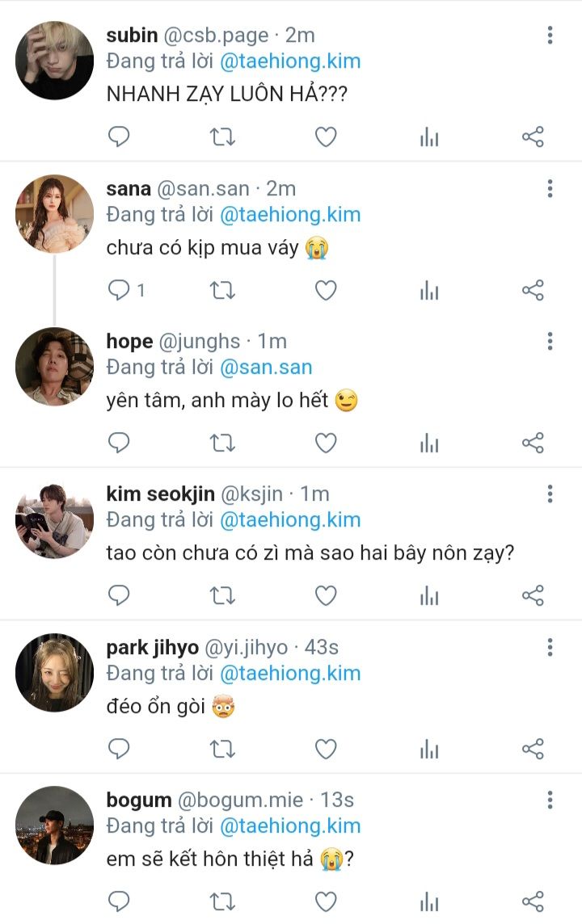Reply to subin's tweet
This screenshot has height=924, width=582.
[x=119, y=137]
